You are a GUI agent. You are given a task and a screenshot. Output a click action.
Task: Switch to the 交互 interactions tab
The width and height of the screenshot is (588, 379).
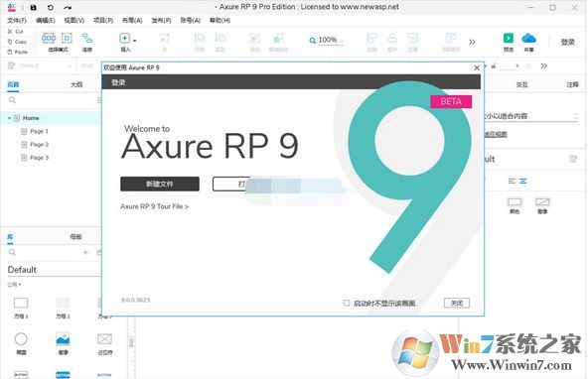click(521, 84)
